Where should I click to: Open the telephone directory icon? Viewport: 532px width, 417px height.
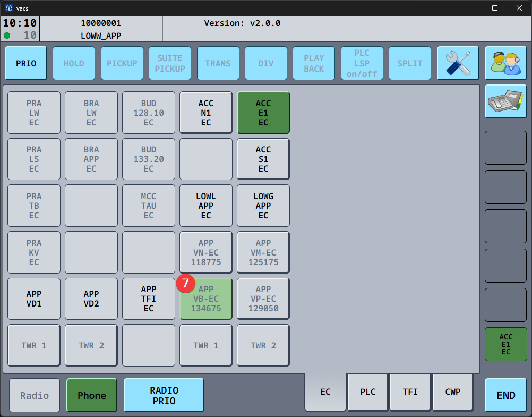tap(505, 101)
